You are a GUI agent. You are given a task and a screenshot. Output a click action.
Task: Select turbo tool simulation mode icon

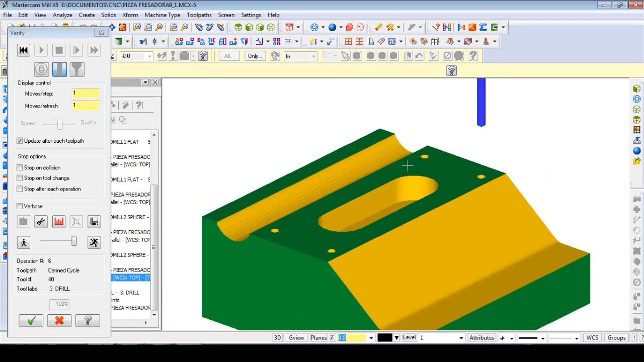(x=41, y=69)
